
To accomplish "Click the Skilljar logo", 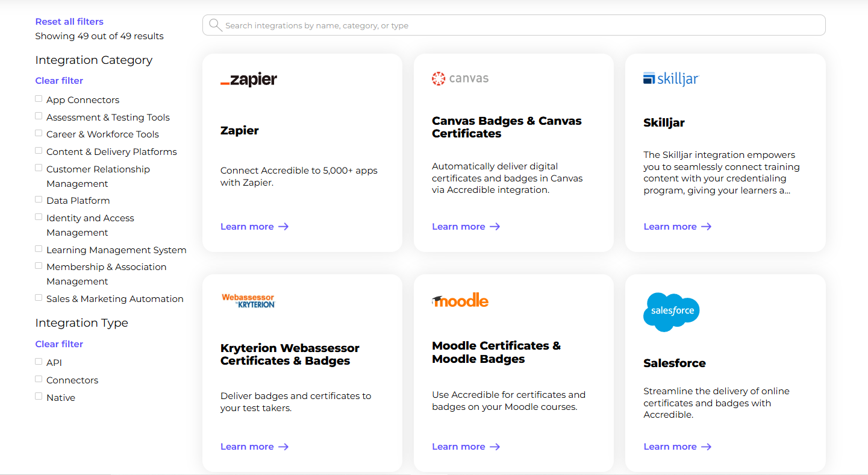I will tap(670, 78).
